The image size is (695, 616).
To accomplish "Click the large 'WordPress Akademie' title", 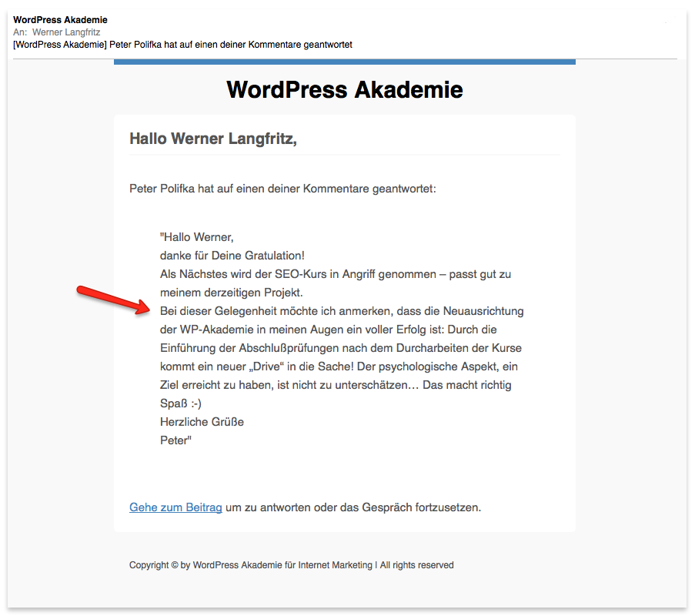I will coord(345,89).
